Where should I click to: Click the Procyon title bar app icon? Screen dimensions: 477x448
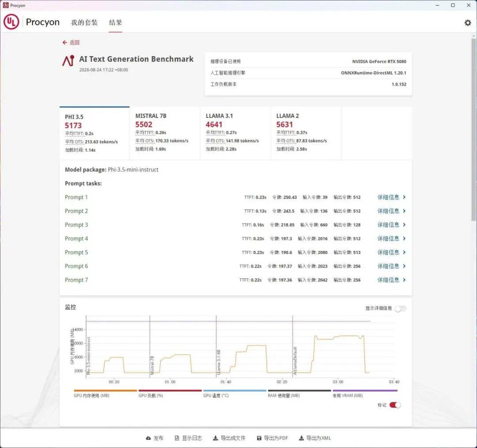coord(5,5)
